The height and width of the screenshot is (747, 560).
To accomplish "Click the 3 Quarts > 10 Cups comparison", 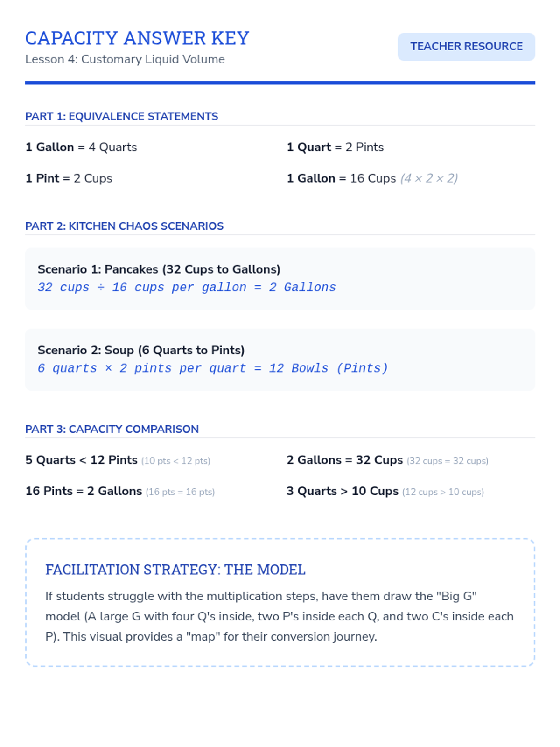I will (x=385, y=492).
